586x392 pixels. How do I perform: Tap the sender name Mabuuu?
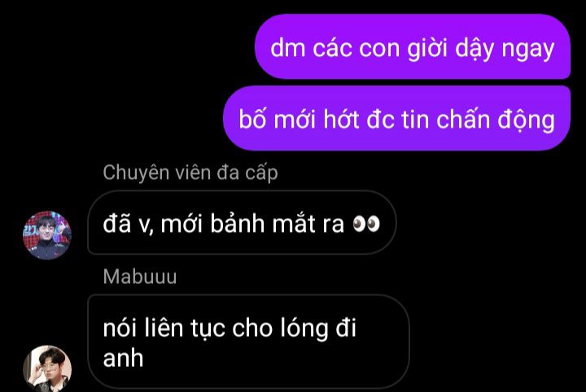point(140,277)
